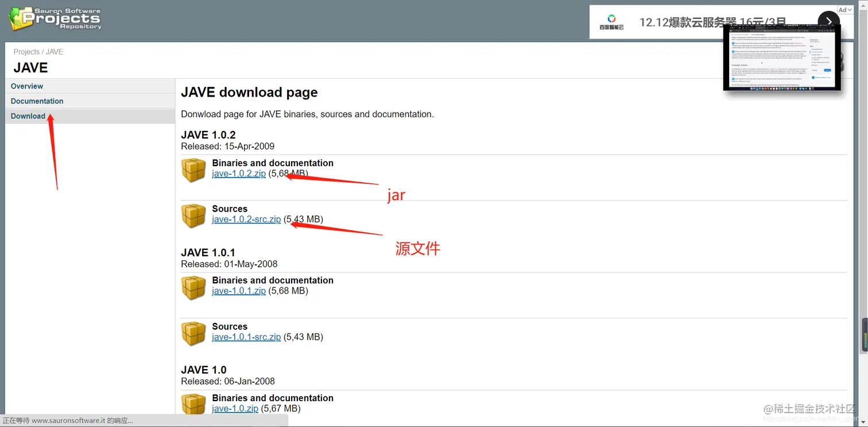Click the package icon beside jave-1.0.zip

tap(193, 404)
